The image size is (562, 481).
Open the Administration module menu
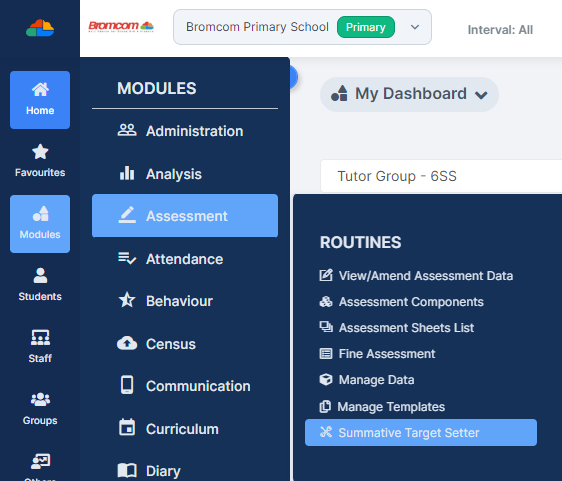coord(185,131)
